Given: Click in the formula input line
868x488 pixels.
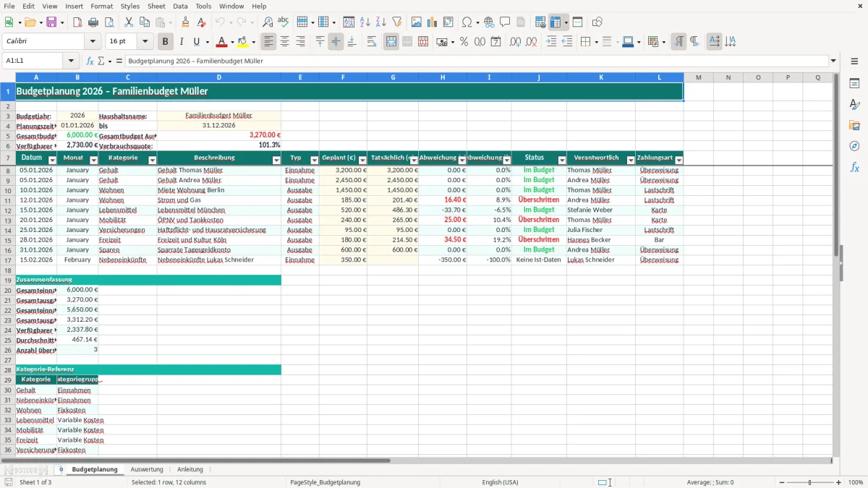Looking at the screenshot, I should tap(476, 61).
